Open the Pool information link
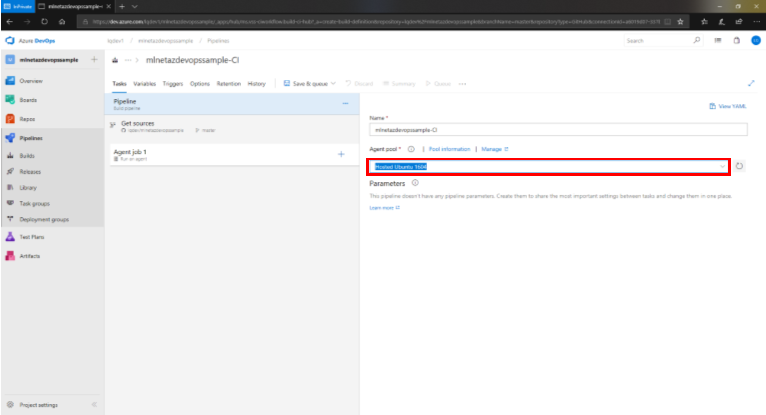Screen dimensions: 766x415 [x=449, y=148]
